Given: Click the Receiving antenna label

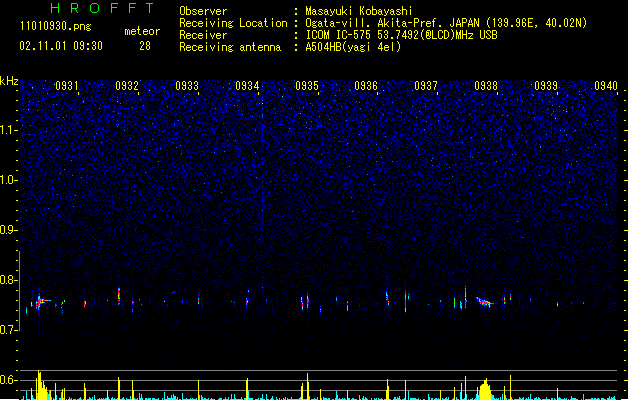Looking at the screenshot, I should click(x=230, y=47).
